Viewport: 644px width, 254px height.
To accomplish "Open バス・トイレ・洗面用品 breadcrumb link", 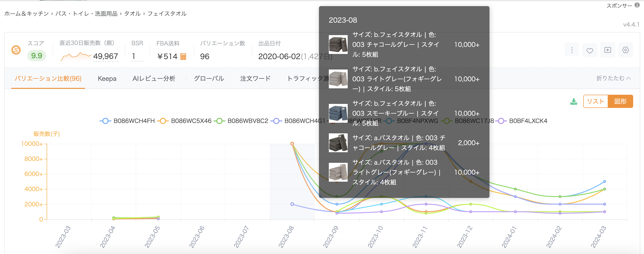I will coord(86,13).
